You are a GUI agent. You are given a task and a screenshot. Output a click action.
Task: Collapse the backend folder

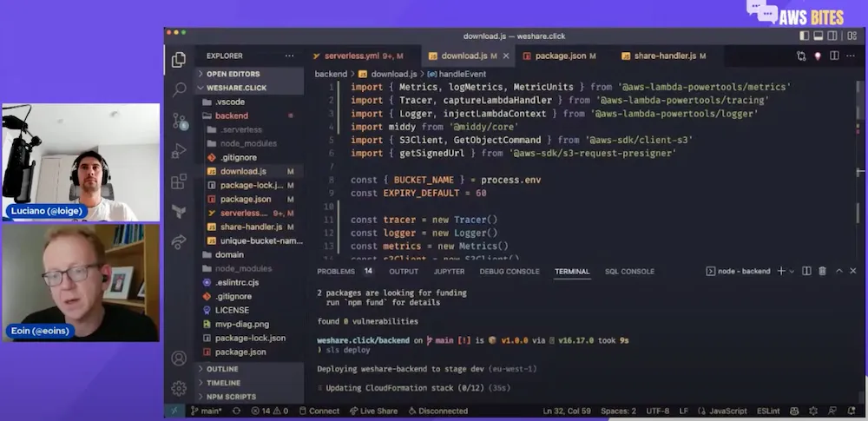(x=250, y=115)
